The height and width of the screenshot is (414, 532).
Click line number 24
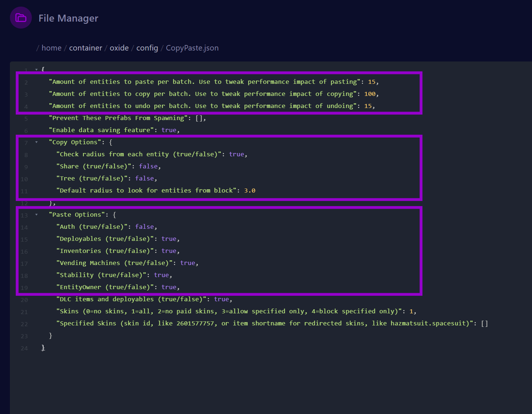[24, 348]
